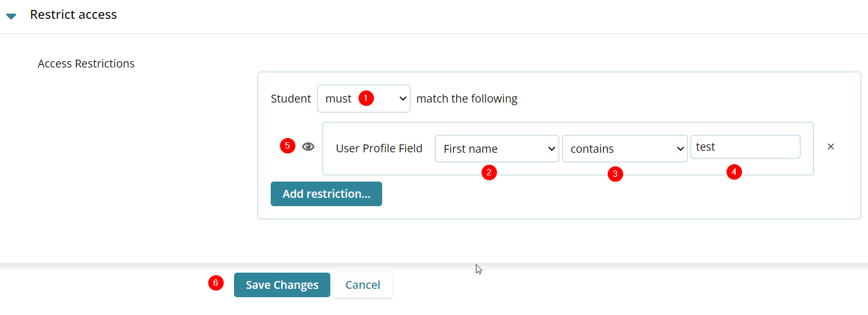Image resolution: width=868 pixels, height=315 pixels.
Task: Toggle the eye visibility icon for restriction
Action: (x=308, y=147)
